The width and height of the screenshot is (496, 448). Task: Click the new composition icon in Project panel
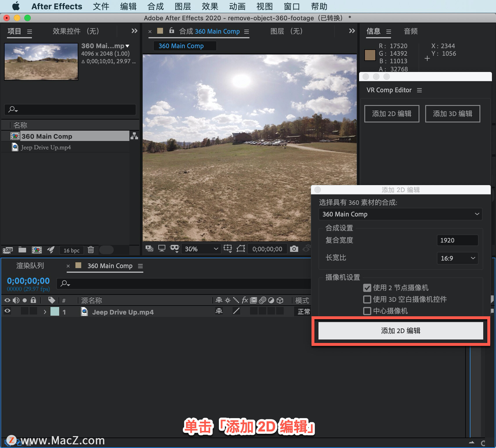(37, 250)
